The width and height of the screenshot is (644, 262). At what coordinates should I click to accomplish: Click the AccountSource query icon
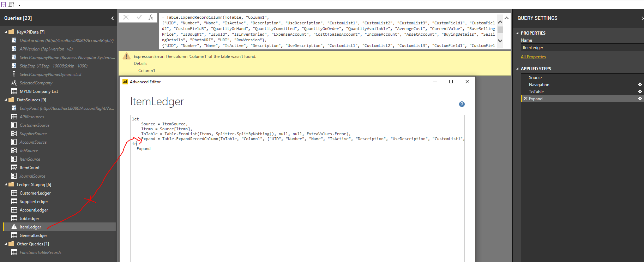coord(14,142)
